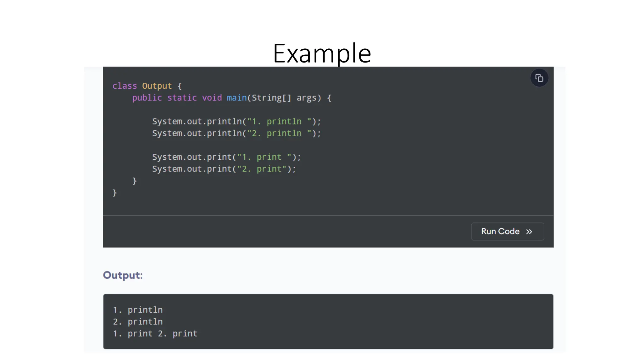Screen dimensions: 644x362
Task: Click the last output line with print results
Action: click(x=155, y=334)
